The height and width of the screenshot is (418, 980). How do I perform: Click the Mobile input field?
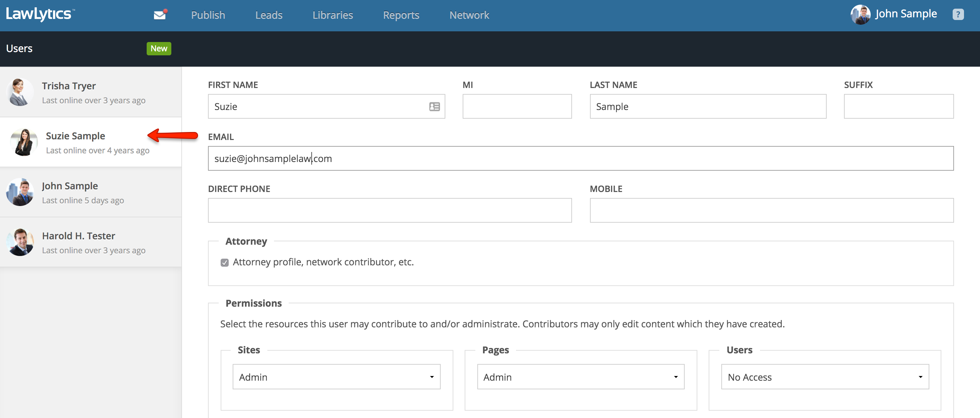click(772, 210)
